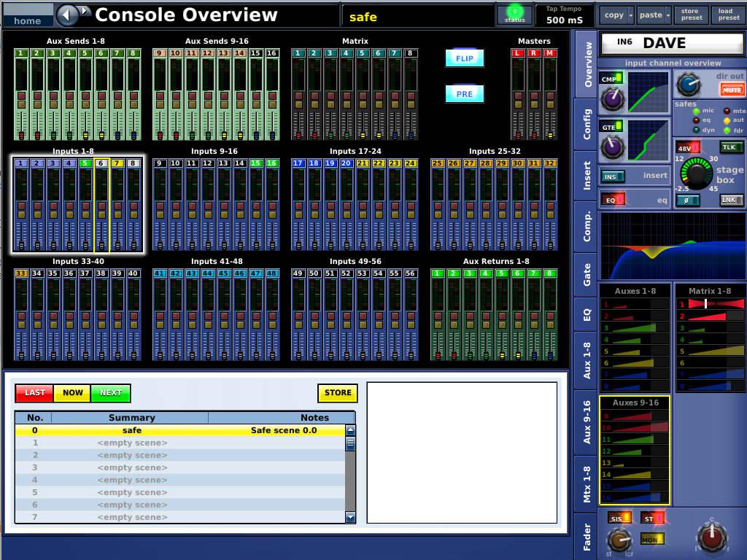Toggle the SIS switch
Screen dimensions: 747x560
click(619, 518)
